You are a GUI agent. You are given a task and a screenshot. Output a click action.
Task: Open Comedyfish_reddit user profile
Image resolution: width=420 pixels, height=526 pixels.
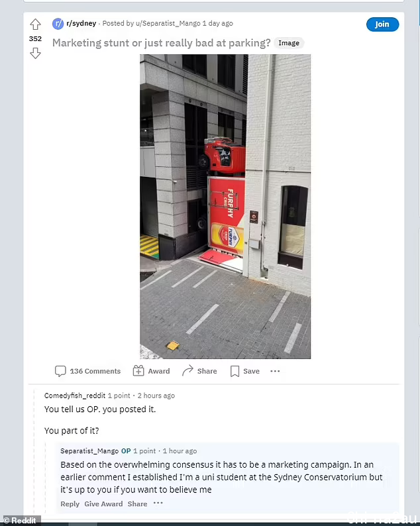75,395
